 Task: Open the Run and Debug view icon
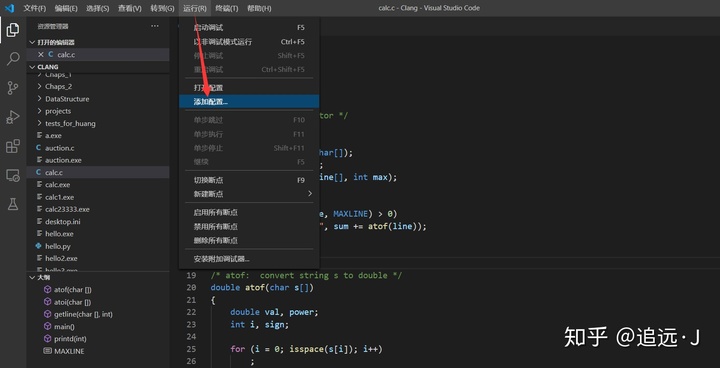(13, 117)
